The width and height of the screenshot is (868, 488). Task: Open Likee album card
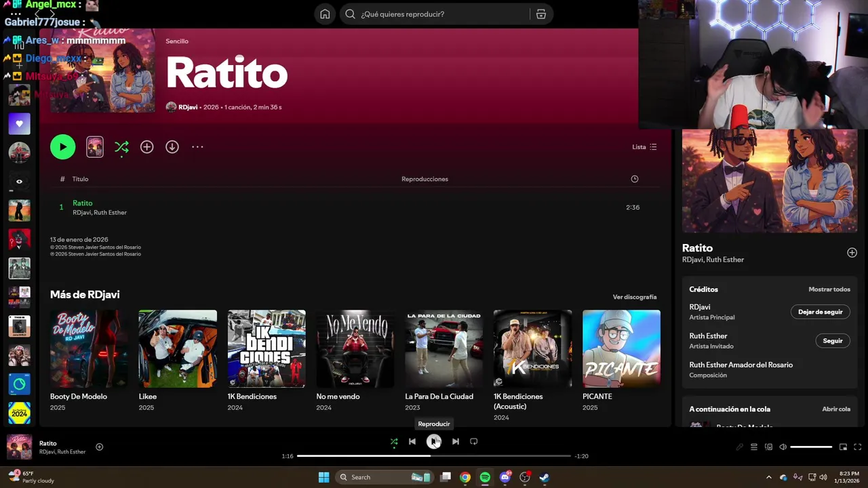178,361
